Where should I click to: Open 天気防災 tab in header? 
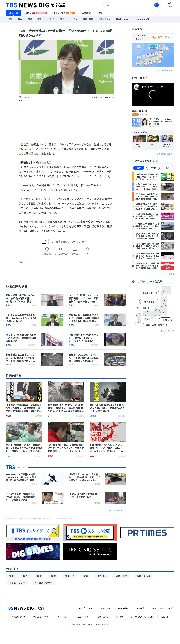click(86, 13)
